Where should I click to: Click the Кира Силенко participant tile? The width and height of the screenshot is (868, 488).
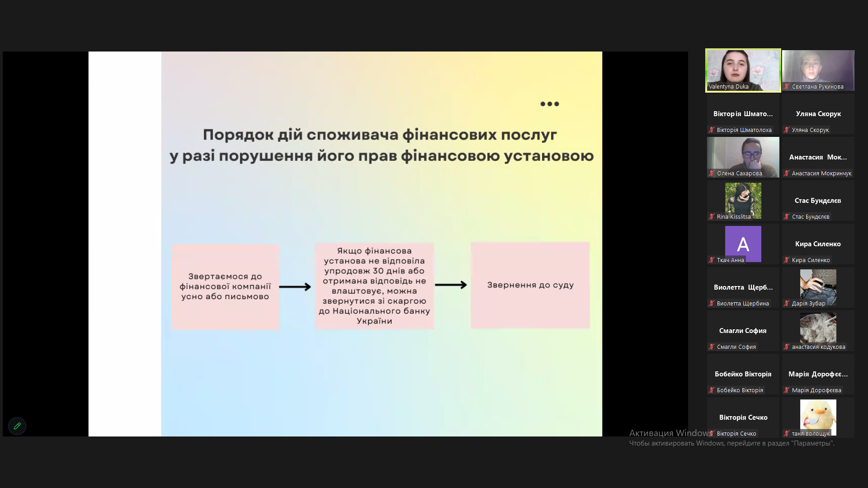tap(818, 244)
